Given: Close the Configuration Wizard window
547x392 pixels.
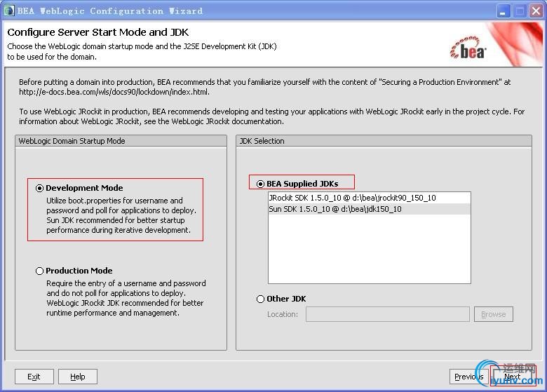Looking at the screenshot, I should (x=536, y=11).
